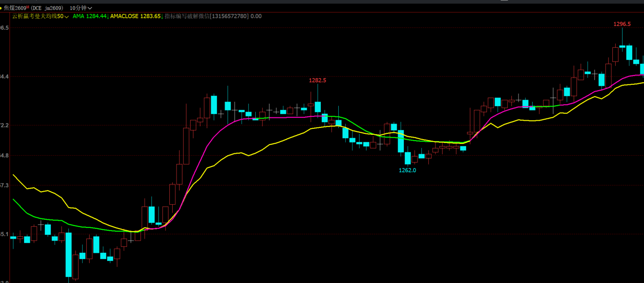Click the 44.4 price axis tick label
The image size is (644, 283).
click(4, 76)
